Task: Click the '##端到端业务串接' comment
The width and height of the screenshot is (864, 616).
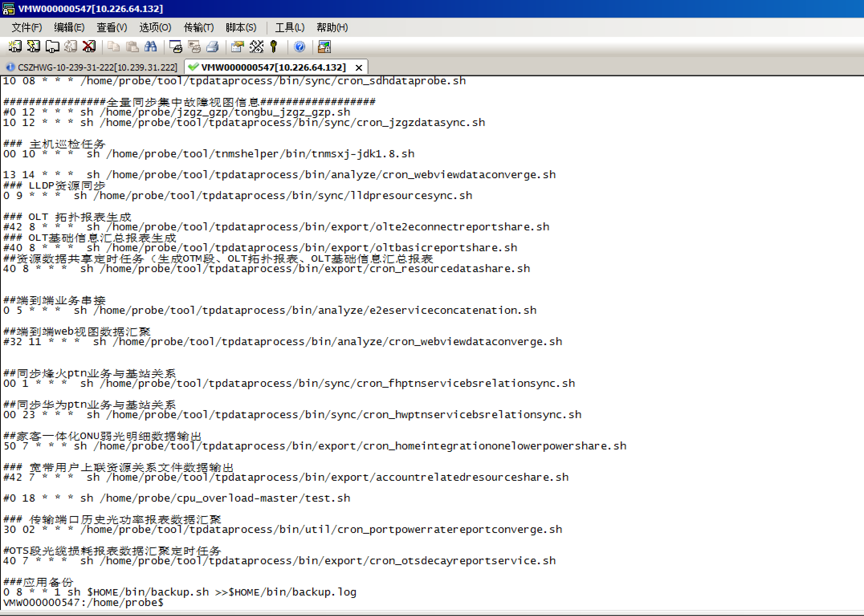Action: click(54, 300)
